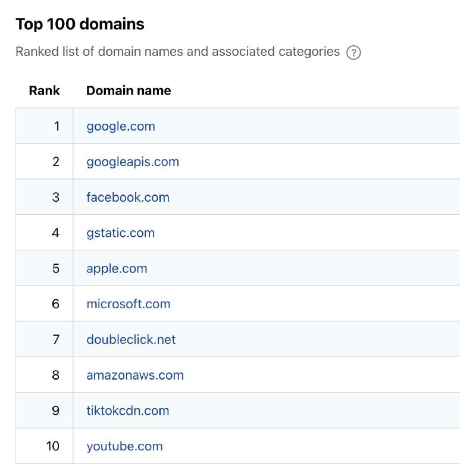Select the amazonaws.com domain link
The height and width of the screenshot is (476, 460).
pyautogui.click(x=134, y=375)
